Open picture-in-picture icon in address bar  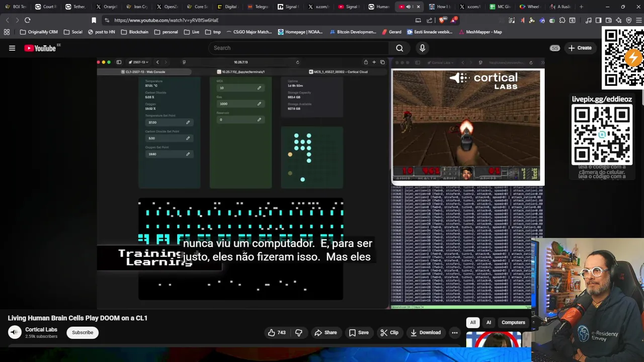pyautogui.click(x=418, y=20)
